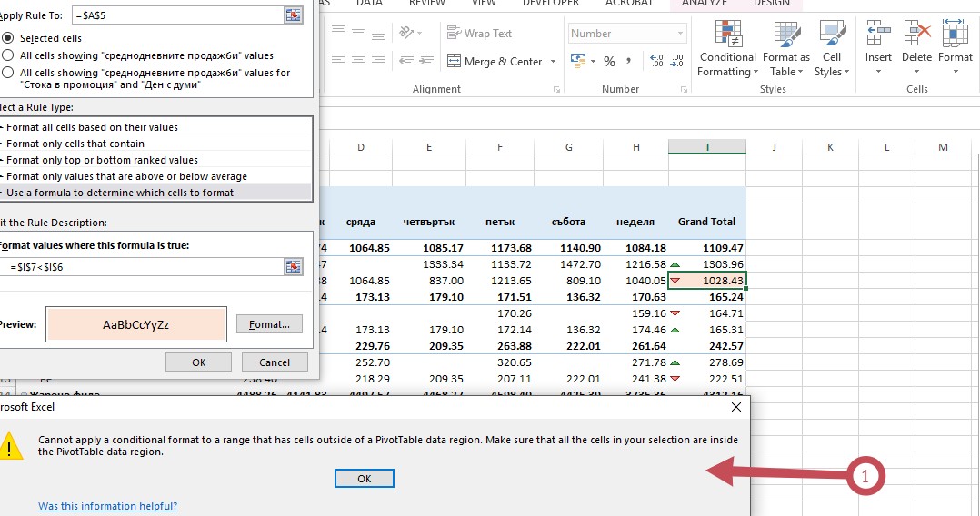Expand the Accounting Number Format dropdown arrow

point(592,62)
